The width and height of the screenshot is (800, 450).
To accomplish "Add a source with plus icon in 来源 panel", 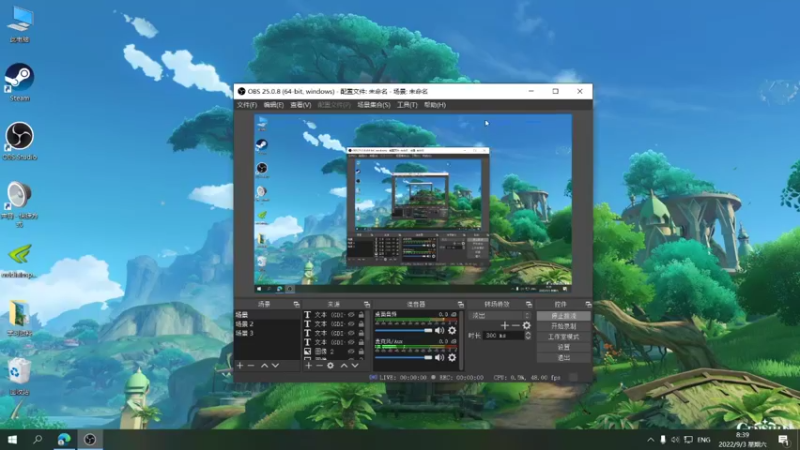I will 308,365.
